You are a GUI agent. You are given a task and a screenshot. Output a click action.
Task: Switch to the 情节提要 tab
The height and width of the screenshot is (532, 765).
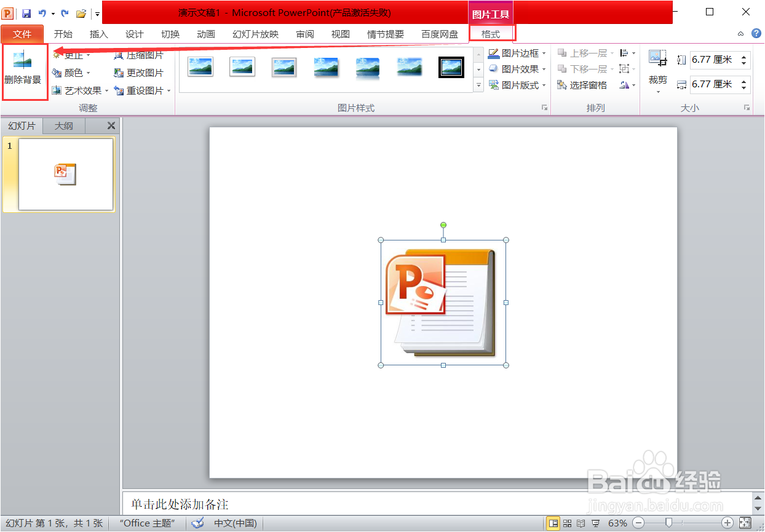386,34
